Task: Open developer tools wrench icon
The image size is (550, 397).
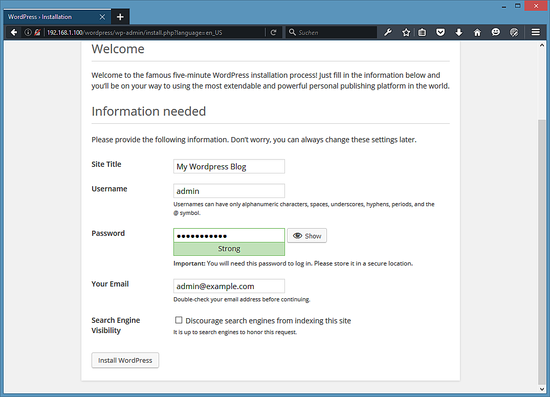Action: click(388, 33)
